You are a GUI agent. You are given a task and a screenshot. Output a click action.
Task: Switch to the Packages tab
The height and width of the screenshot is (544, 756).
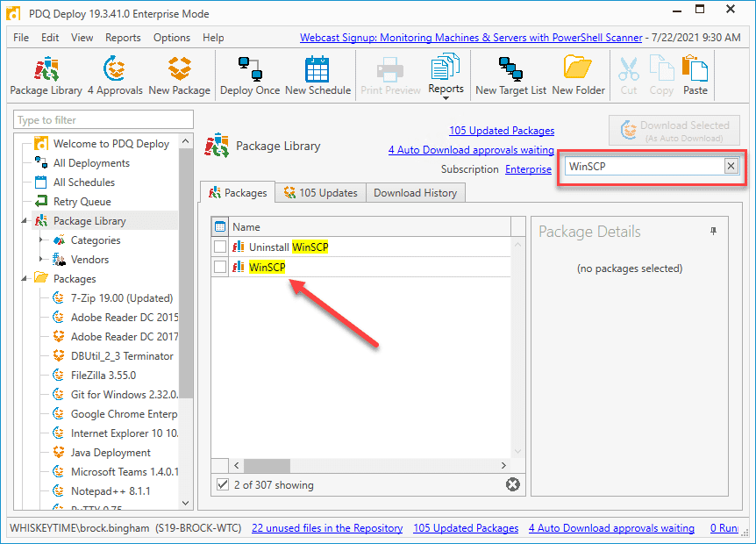point(238,193)
